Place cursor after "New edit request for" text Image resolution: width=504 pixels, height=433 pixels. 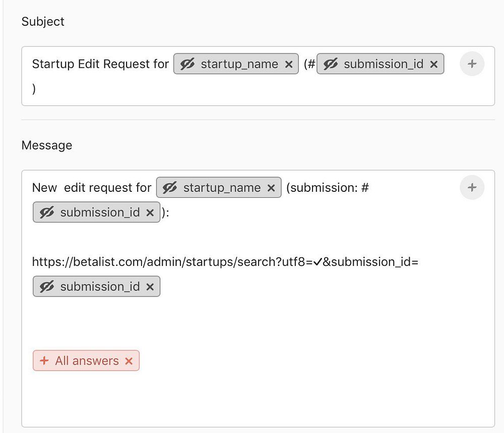click(152, 188)
